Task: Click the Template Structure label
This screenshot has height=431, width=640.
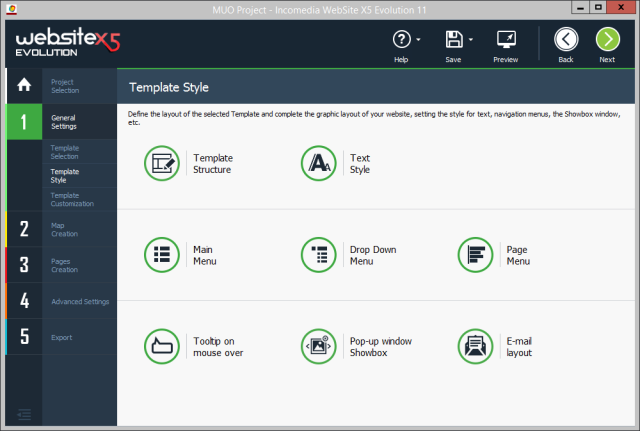Action: point(213,164)
